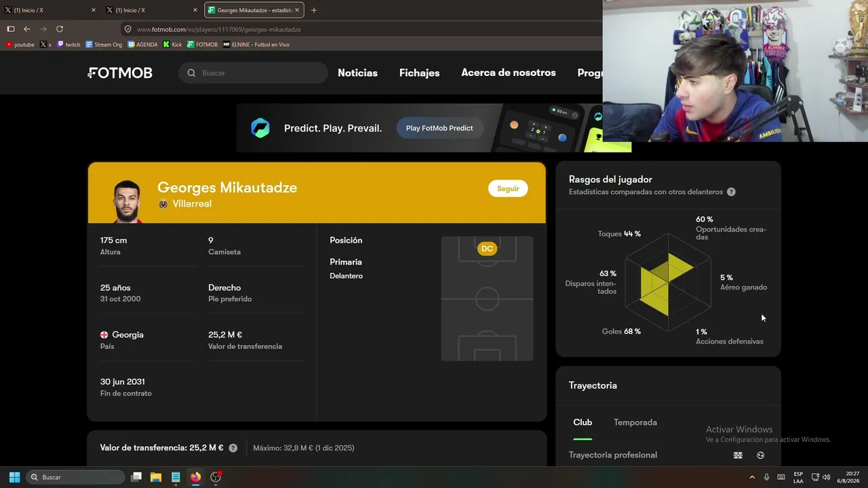The height and width of the screenshot is (488, 868).
Task: Open the Stream Org bookmark
Action: (x=104, y=45)
